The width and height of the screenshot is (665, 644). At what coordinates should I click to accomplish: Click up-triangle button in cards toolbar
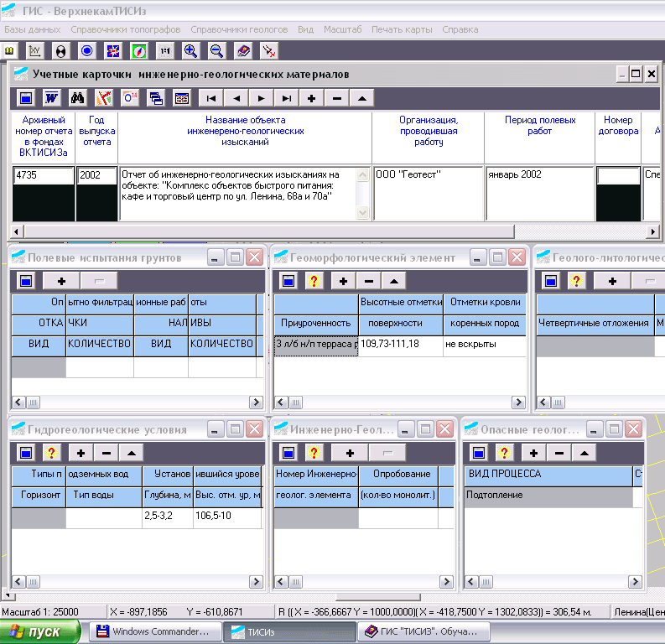[361, 98]
